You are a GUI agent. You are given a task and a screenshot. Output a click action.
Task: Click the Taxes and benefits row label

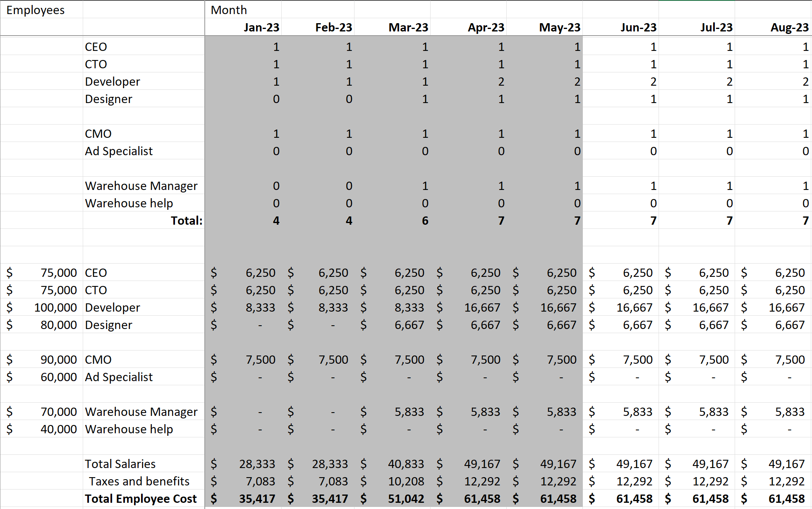(144, 481)
